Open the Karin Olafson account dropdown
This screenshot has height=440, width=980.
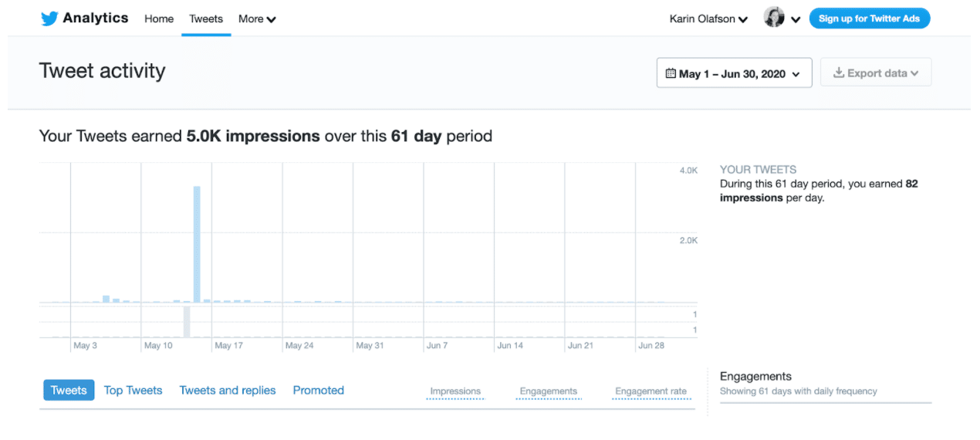tap(708, 19)
